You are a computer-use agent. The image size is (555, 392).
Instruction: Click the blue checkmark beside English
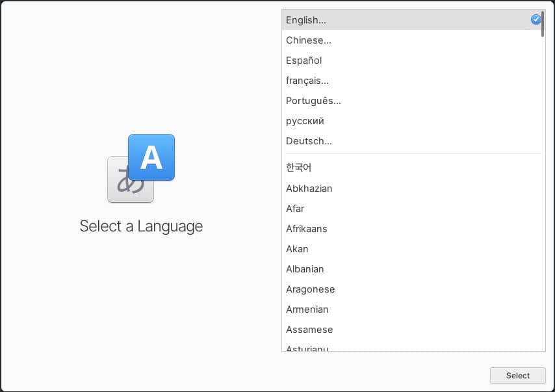536,20
